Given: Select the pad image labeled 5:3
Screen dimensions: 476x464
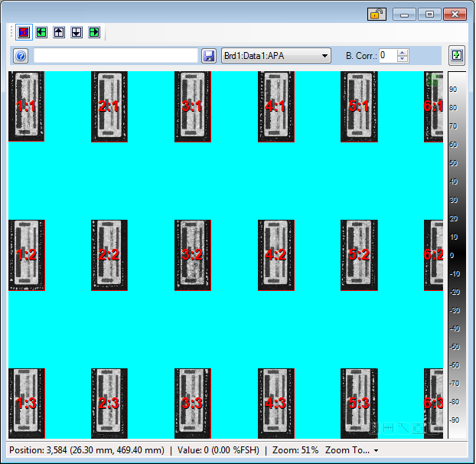Looking at the screenshot, I should 358,403.
